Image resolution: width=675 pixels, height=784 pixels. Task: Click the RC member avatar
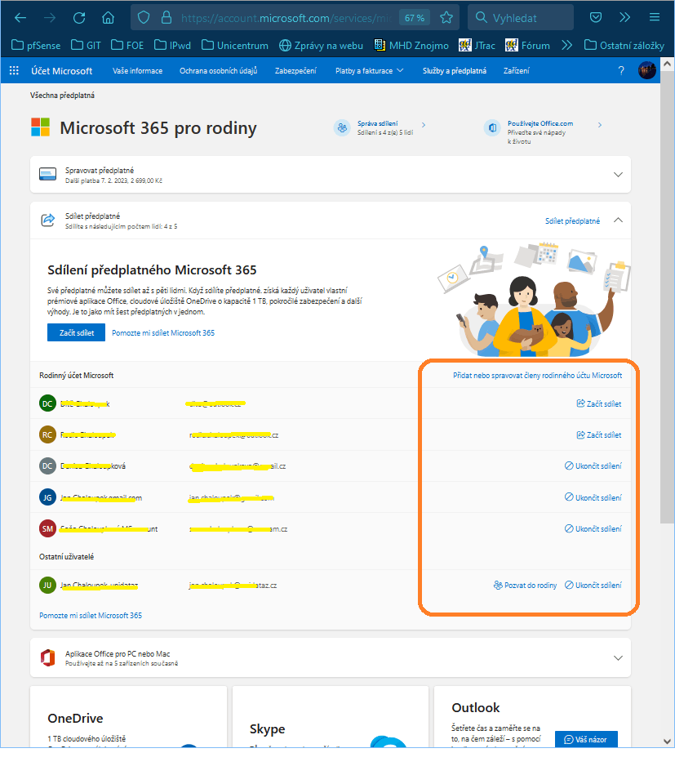point(47,434)
